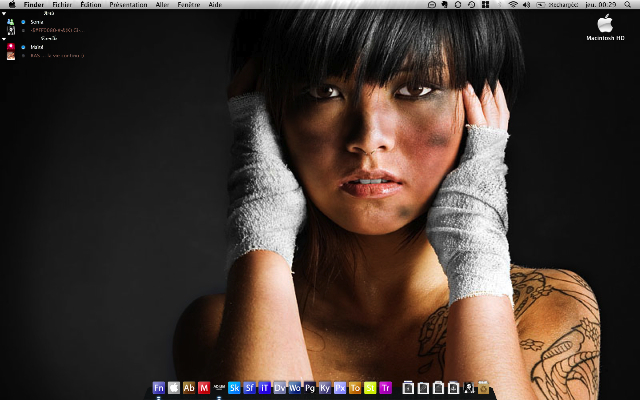Click the two-people avatar beside Sonia
Screen dimensions: 640x400
pos(11,22)
